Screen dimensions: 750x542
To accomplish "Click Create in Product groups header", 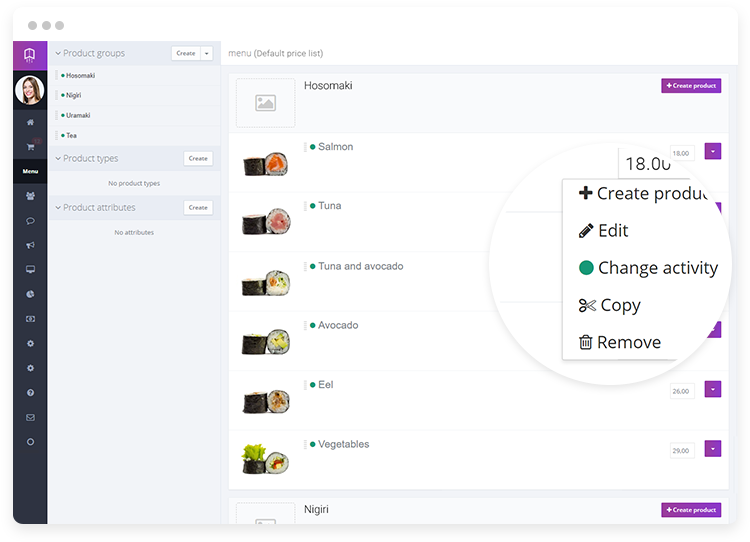I will click(186, 53).
